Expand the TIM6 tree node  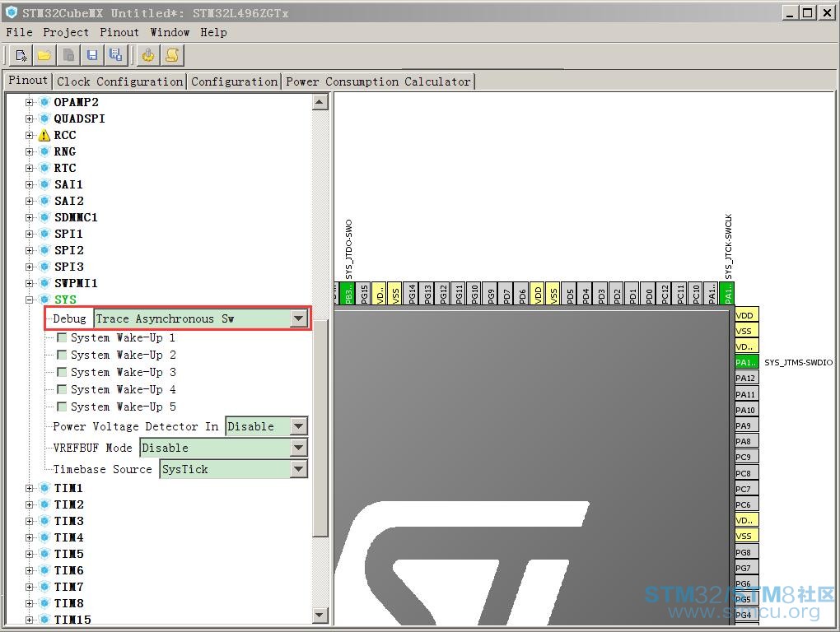(x=30, y=570)
